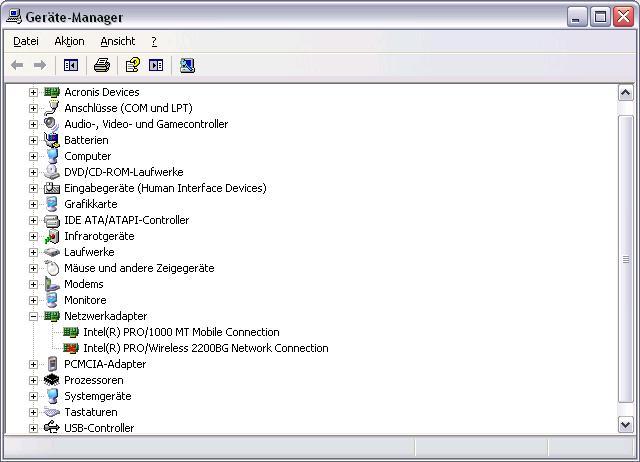Click the scroll down arrow of the device list
This screenshot has height=462, width=640.
point(626,425)
